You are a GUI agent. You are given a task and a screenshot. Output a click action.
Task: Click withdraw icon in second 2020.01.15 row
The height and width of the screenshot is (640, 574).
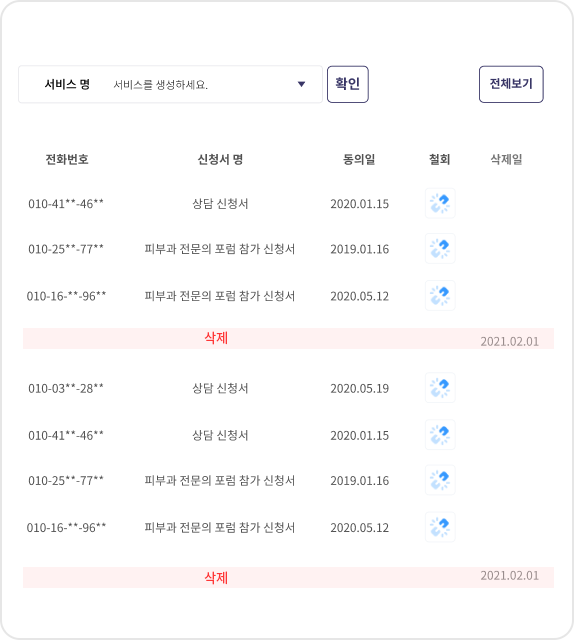pyautogui.click(x=440, y=435)
